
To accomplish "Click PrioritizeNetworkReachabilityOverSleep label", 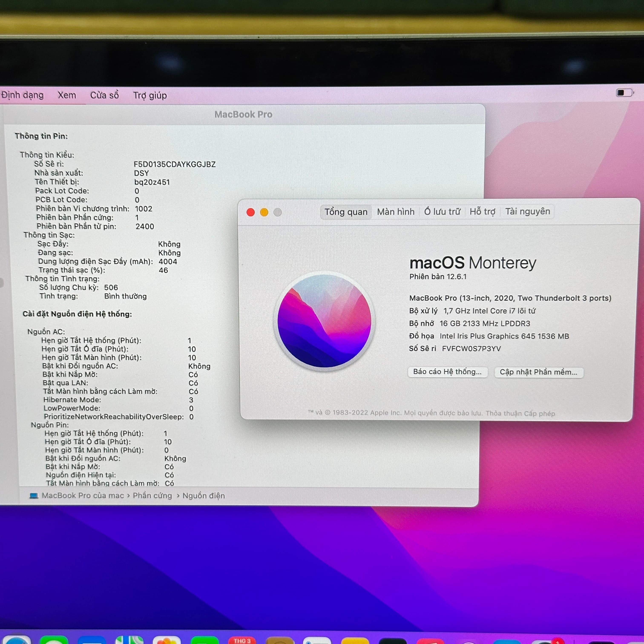I will [114, 417].
